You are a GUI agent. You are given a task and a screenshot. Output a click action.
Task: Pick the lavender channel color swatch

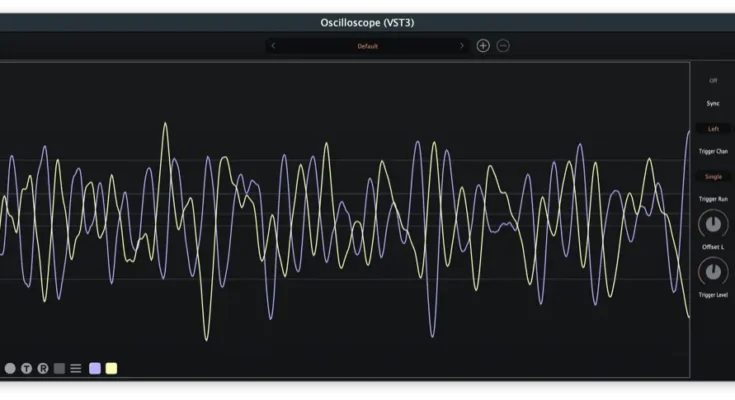point(95,369)
